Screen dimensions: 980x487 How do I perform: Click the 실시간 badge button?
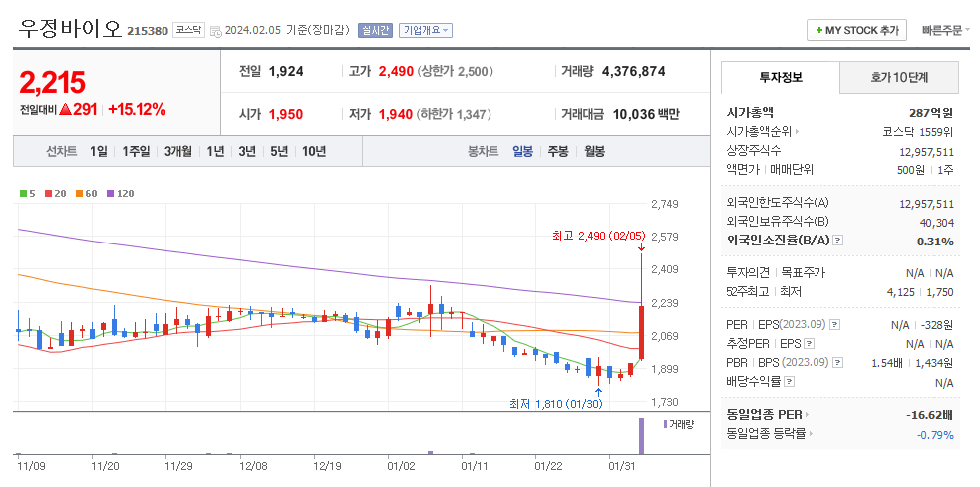(375, 30)
